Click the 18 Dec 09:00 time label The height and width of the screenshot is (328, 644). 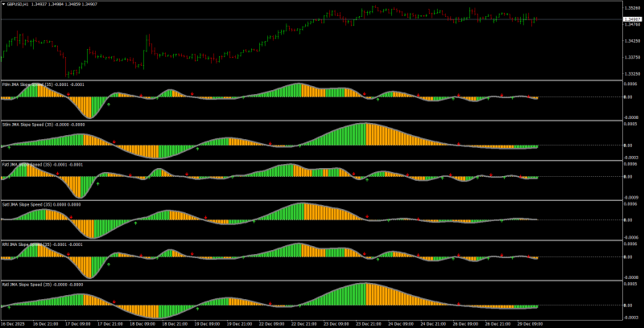pyautogui.click(x=142, y=324)
